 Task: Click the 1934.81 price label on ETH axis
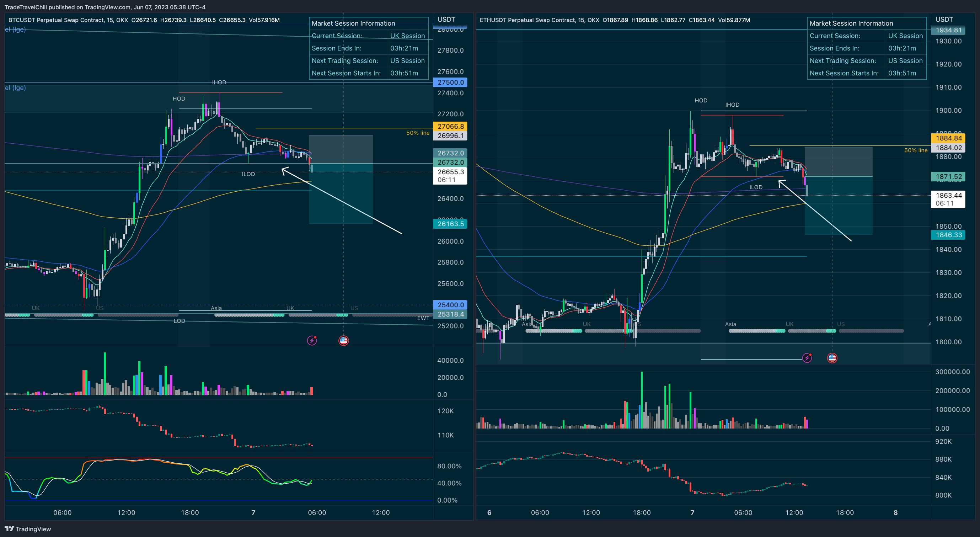(x=948, y=30)
